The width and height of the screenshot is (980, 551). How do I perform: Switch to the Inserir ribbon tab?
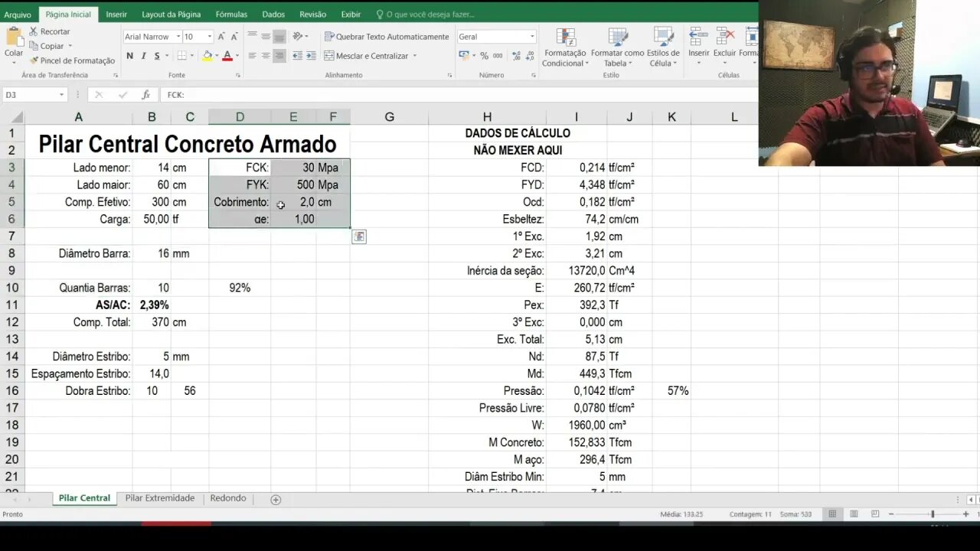(116, 15)
